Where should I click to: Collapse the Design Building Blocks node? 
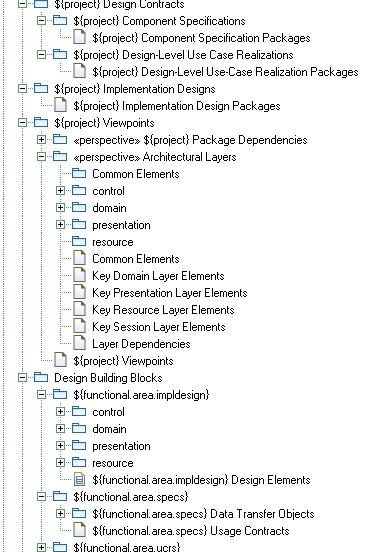(23, 378)
